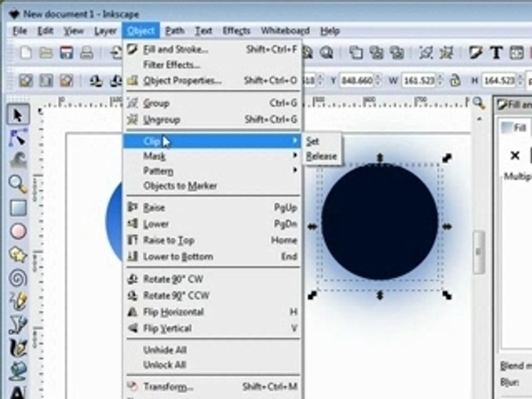
Task: Click the Duplicate icon in toolbar
Action: pos(356,53)
